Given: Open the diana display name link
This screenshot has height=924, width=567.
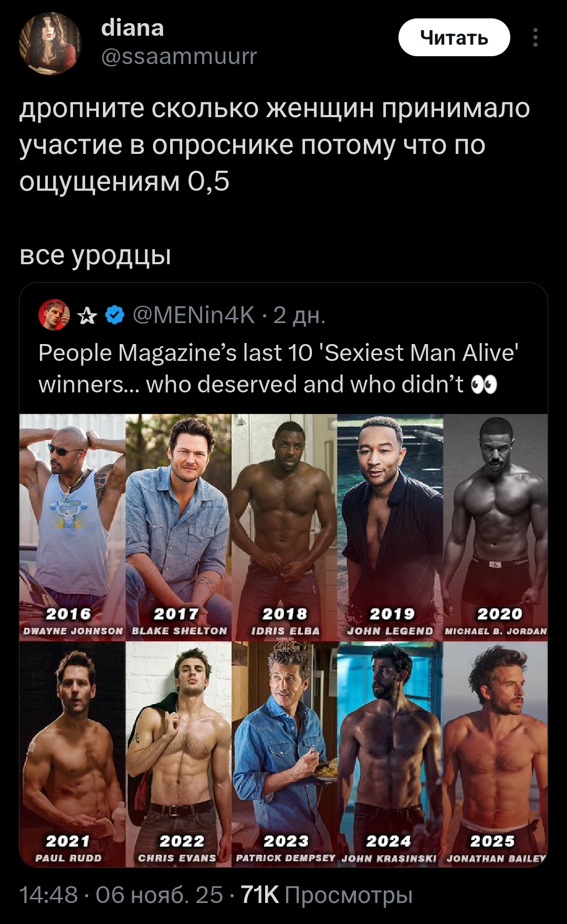Looking at the screenshot, I should pos(132,28).
